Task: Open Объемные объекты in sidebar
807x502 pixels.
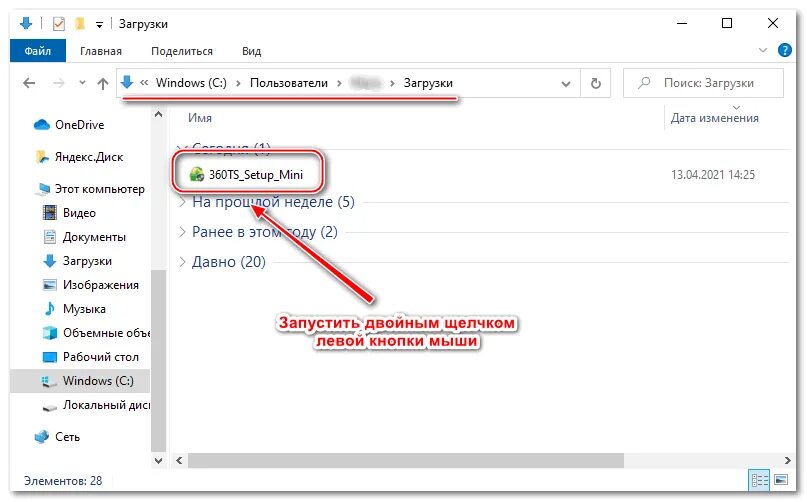Action: coord(106,333)
